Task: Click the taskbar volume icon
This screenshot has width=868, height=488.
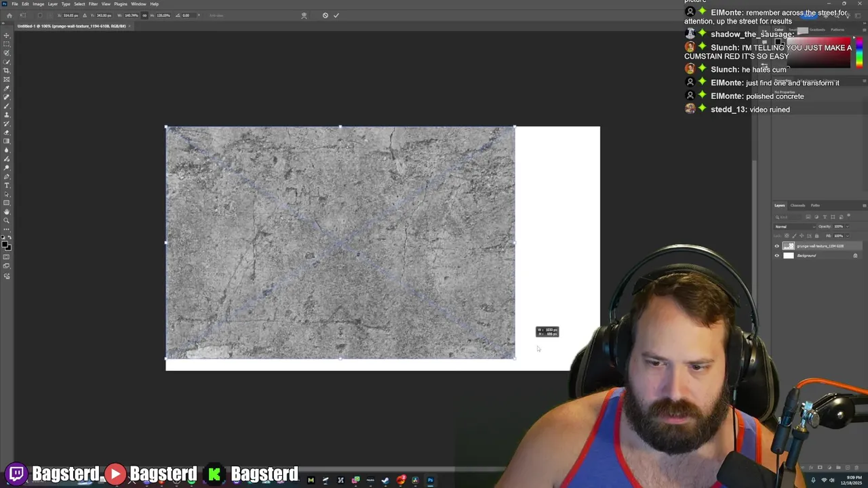Action: coord(832,480)
